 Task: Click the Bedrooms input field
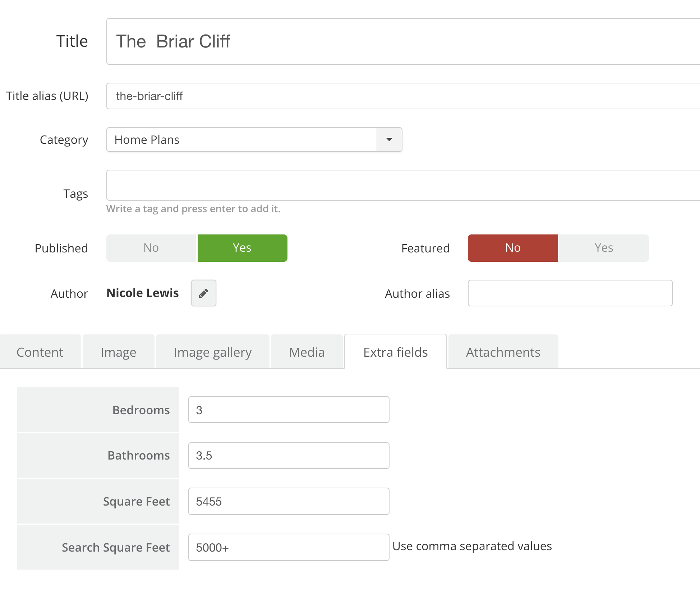click(x=289, y=410)
